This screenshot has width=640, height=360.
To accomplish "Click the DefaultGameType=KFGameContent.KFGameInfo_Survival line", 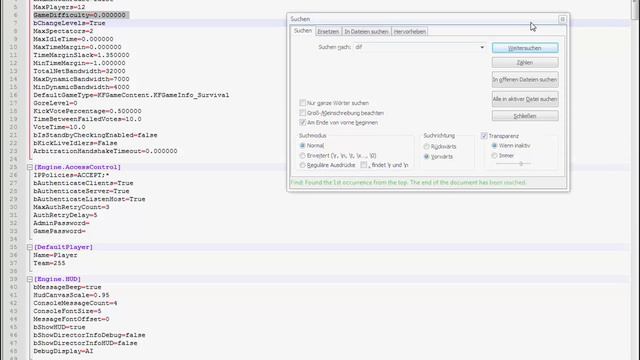I will click(x=131, y=95).
